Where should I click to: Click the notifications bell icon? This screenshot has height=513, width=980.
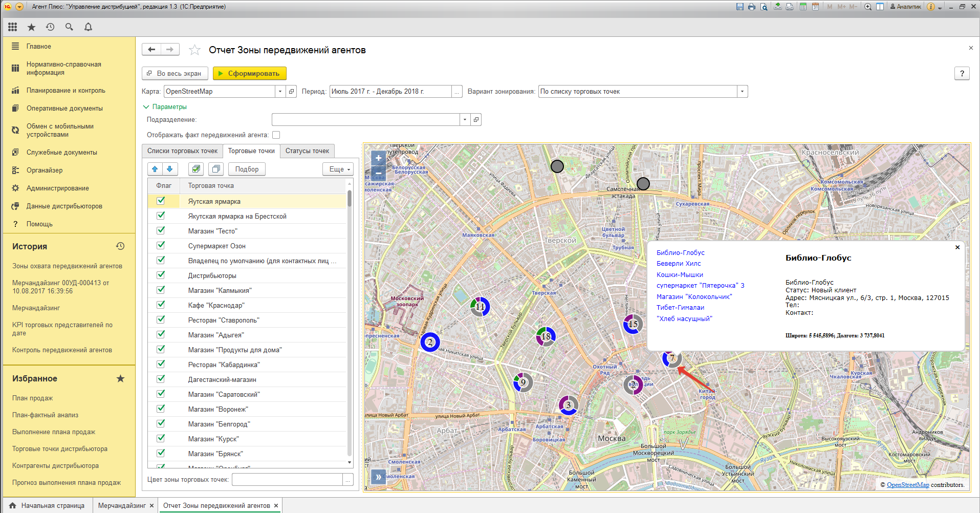click(88, 27)
